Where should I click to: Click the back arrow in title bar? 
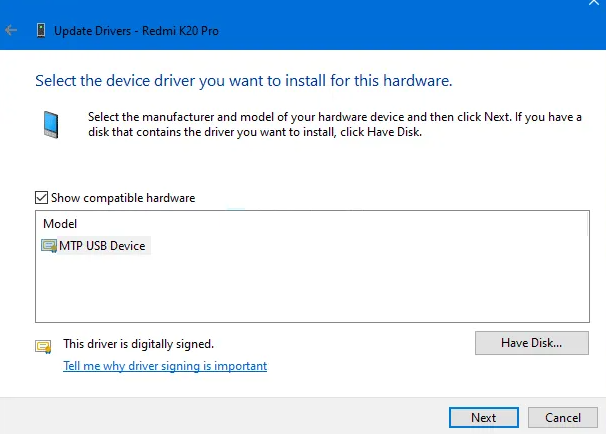[x=12, y=31]
